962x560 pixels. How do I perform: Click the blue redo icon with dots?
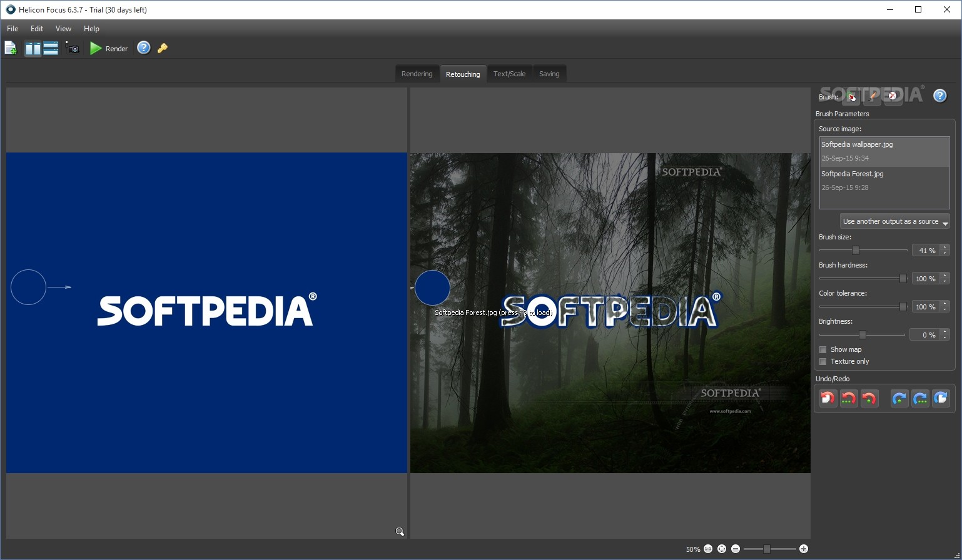coord(920,398)
